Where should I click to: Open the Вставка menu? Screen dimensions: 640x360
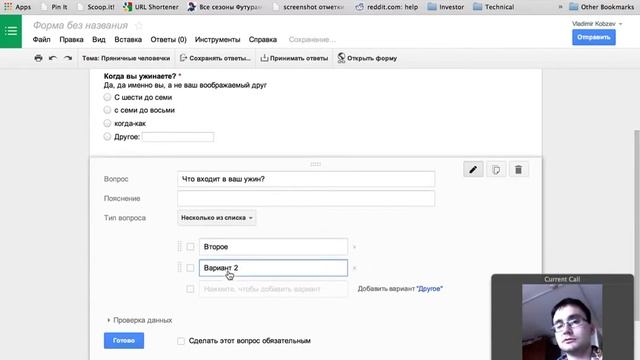tap(128, 40)
